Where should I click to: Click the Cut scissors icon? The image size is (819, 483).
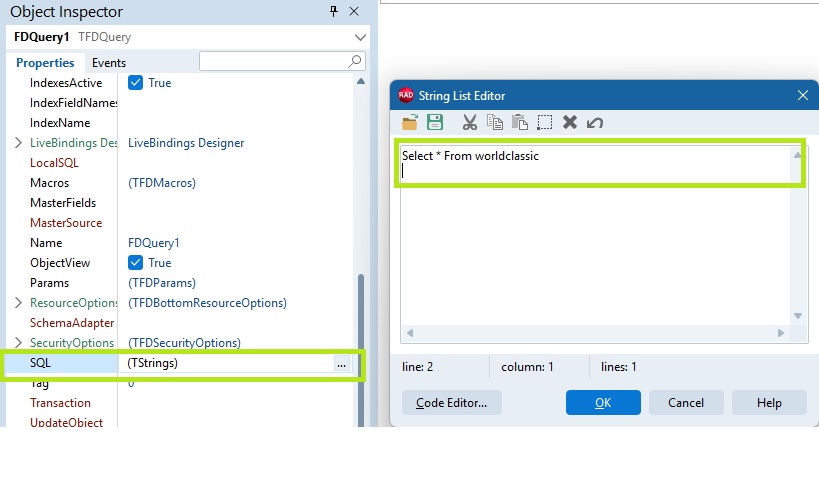(470, 123)
